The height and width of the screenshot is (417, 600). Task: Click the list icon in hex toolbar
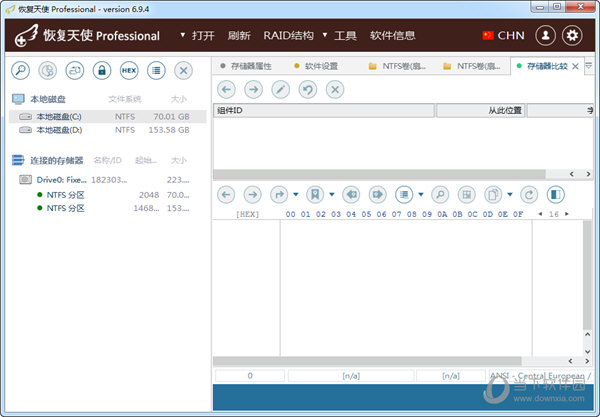(404, 194)
